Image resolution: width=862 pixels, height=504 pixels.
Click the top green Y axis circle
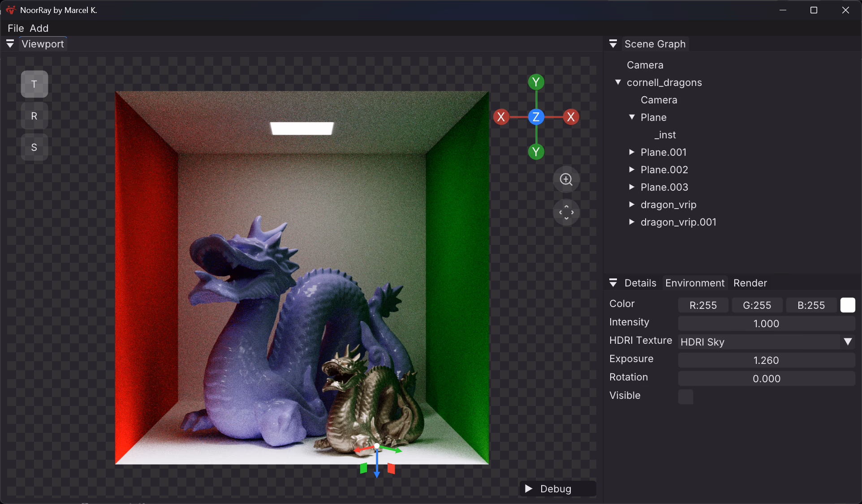[x=536, y=82]
